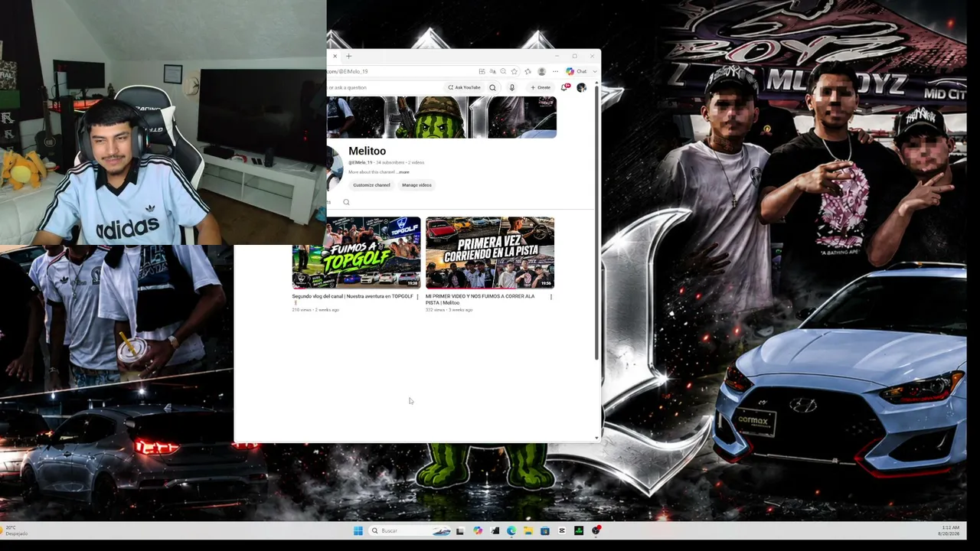The image size is (980, 551).
Task: Click the split screen icon in address bar
Action: (x=482, y=71)
